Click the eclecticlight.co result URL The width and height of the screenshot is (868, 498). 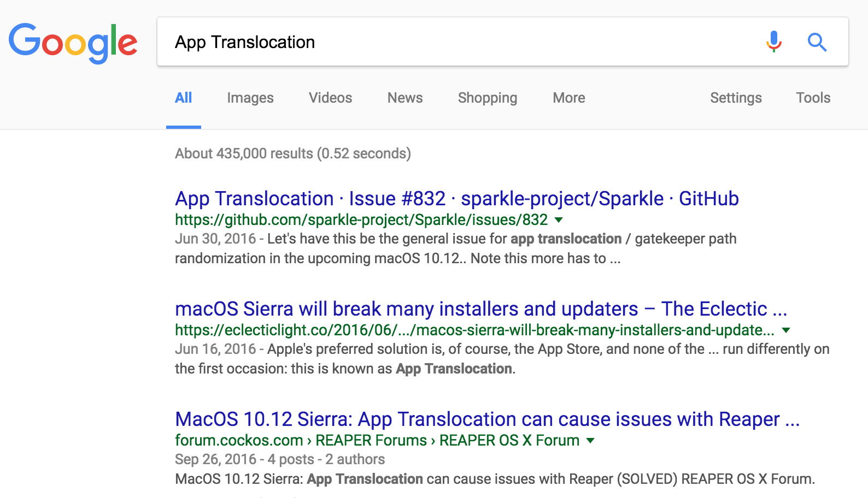(474, 330)
